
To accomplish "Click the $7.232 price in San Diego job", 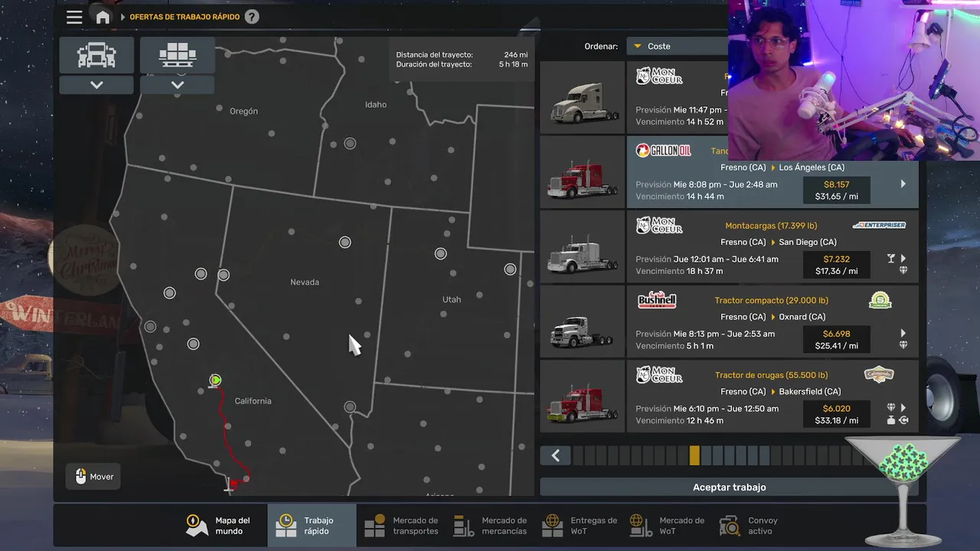I will tap(837, 259).
